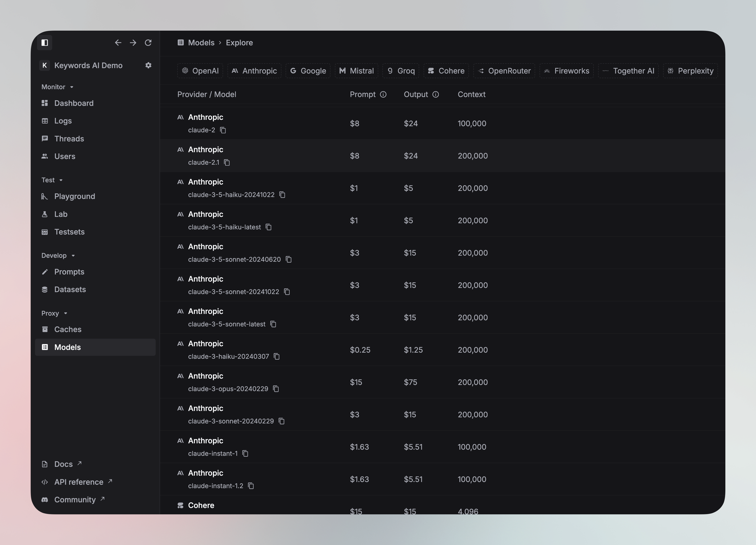Copy claude-3-haiku-20240307 model ID
This screenshot has height=545, width=756.
[277, 357]
